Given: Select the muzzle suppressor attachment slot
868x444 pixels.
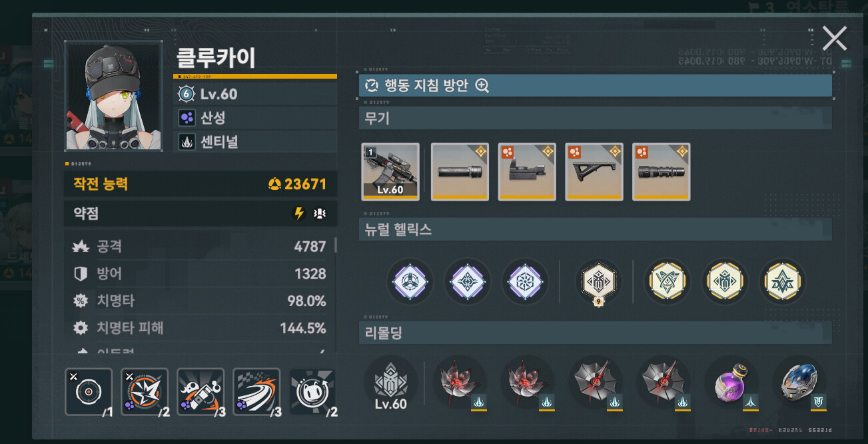Looking at the screenshot, I should tap(460, 172).
